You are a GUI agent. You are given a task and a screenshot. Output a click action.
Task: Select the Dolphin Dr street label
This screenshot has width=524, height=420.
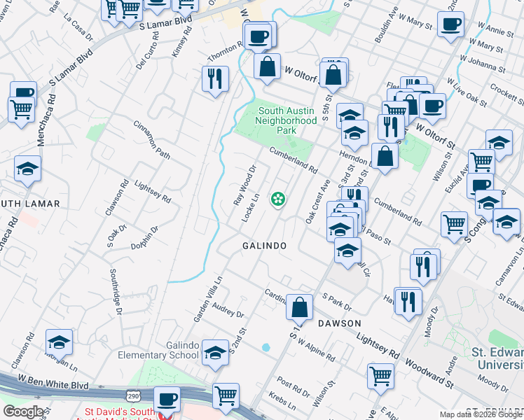coord(144,238)
